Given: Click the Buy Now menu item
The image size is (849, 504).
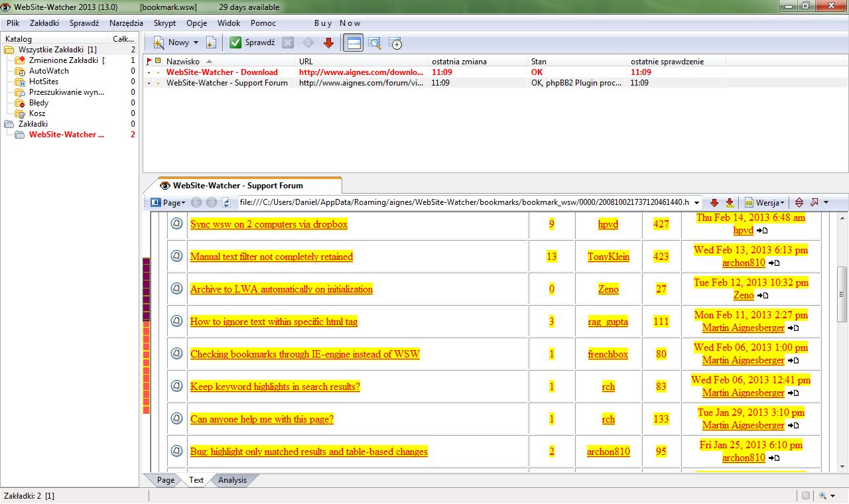Looking at the screenshot, I should pos(337,23).
